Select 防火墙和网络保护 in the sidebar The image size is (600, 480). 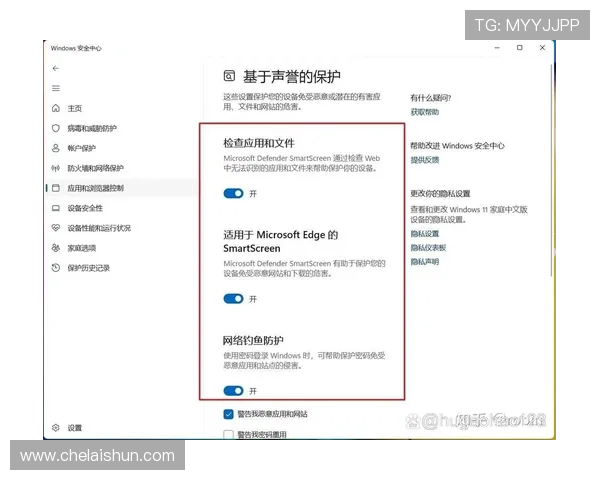coord(96,168)
